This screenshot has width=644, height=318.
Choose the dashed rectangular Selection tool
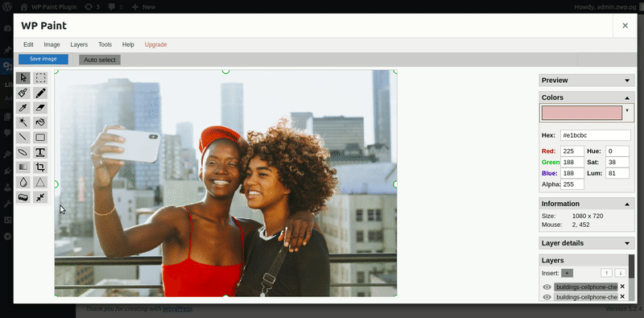pos(40,78)
